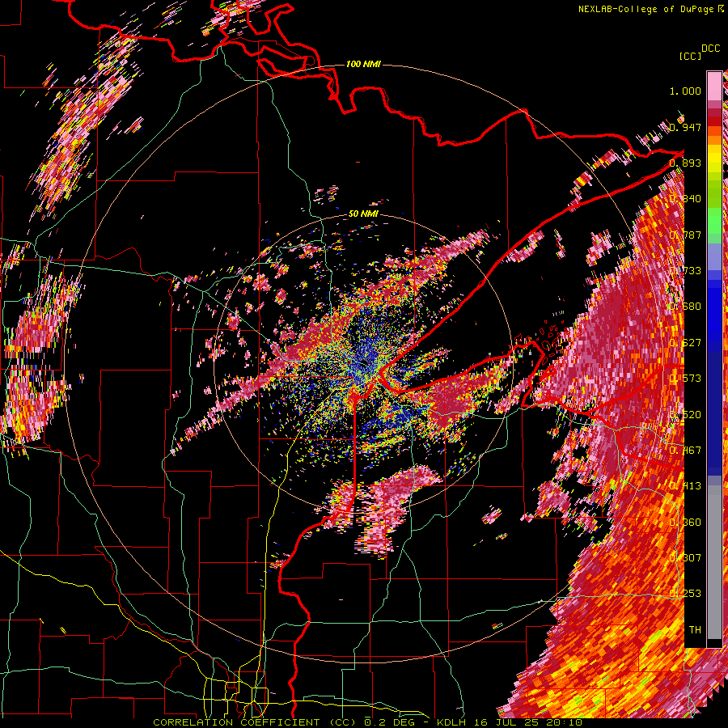Click the 0.573 legend value
The image size is (728, 728).
click(x=685, y=379)
